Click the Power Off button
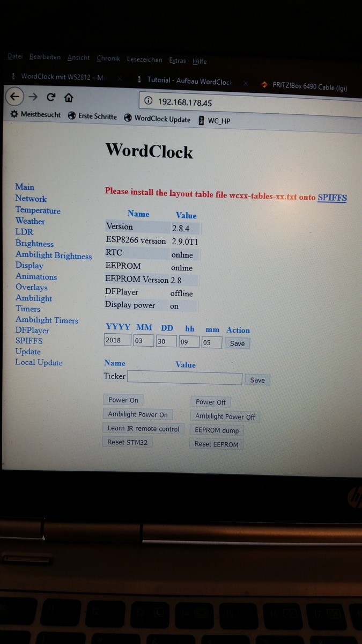The height and width of the screenshot is (644, 362). pyautogui.click(x=211, y=402)
